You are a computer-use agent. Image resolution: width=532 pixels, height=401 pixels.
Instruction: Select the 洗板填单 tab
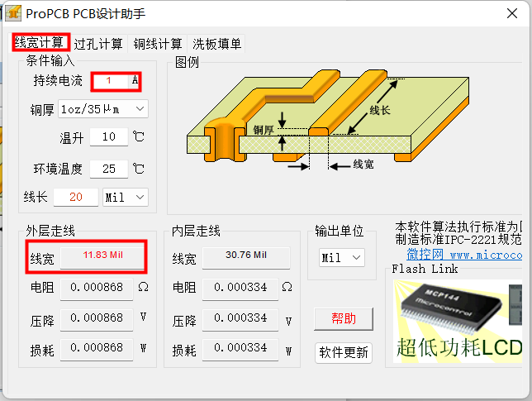[x=217, y=44]
